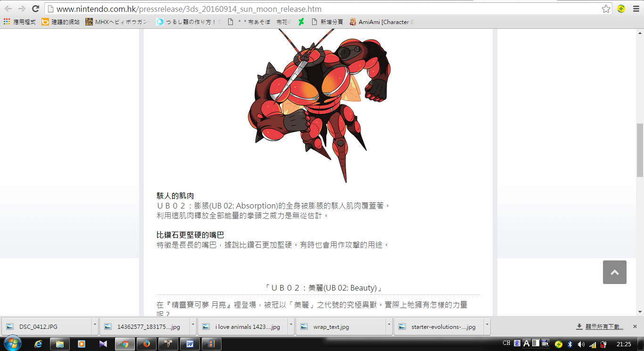Viewport: 644px width, 351px height.
Task: Go back to the previous page
Action: pyautogui.click(x=8, y=8)
